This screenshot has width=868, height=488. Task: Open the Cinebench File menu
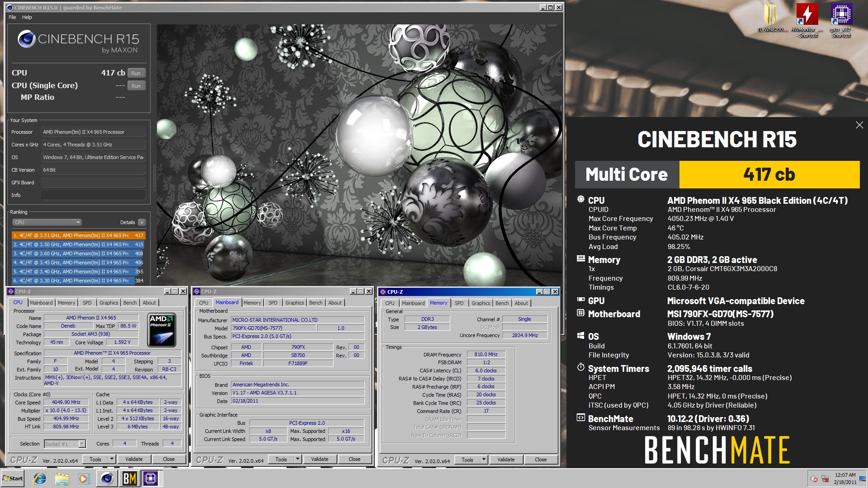coord(12,17)
